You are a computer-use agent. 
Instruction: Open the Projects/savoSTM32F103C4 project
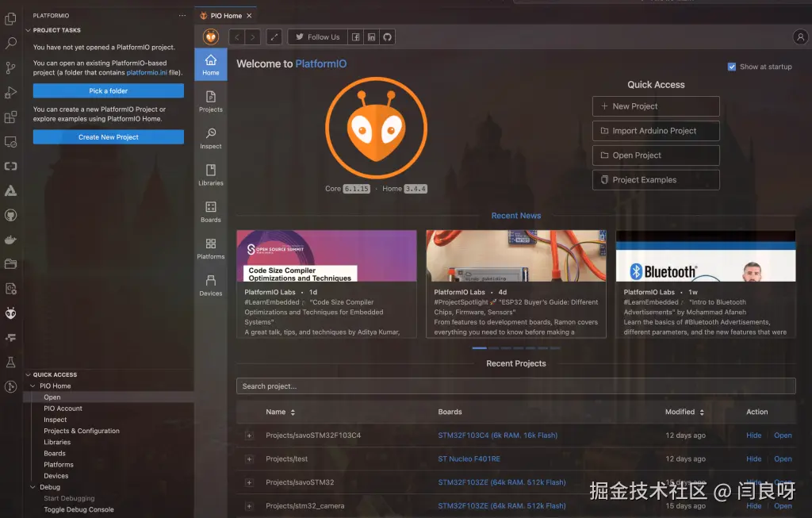783,436
